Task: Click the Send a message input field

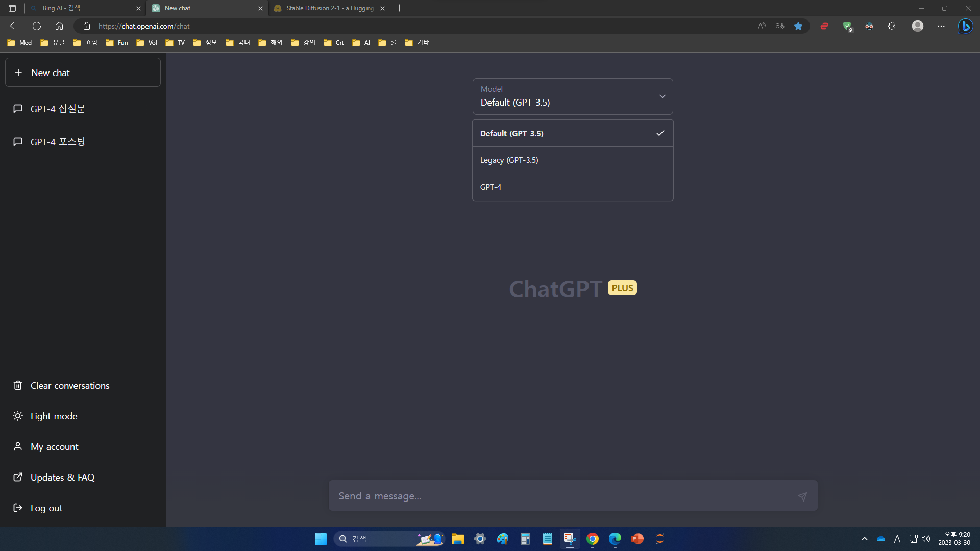Action: pyautogui.click(x=572, y=496)
